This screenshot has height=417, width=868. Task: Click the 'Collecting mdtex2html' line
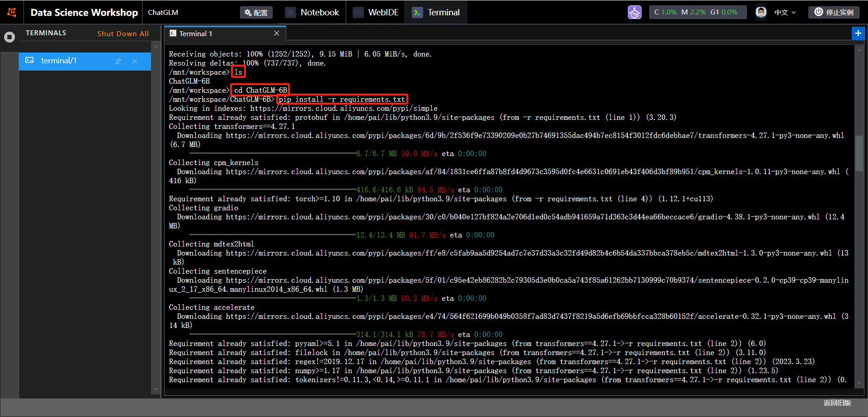212,244
